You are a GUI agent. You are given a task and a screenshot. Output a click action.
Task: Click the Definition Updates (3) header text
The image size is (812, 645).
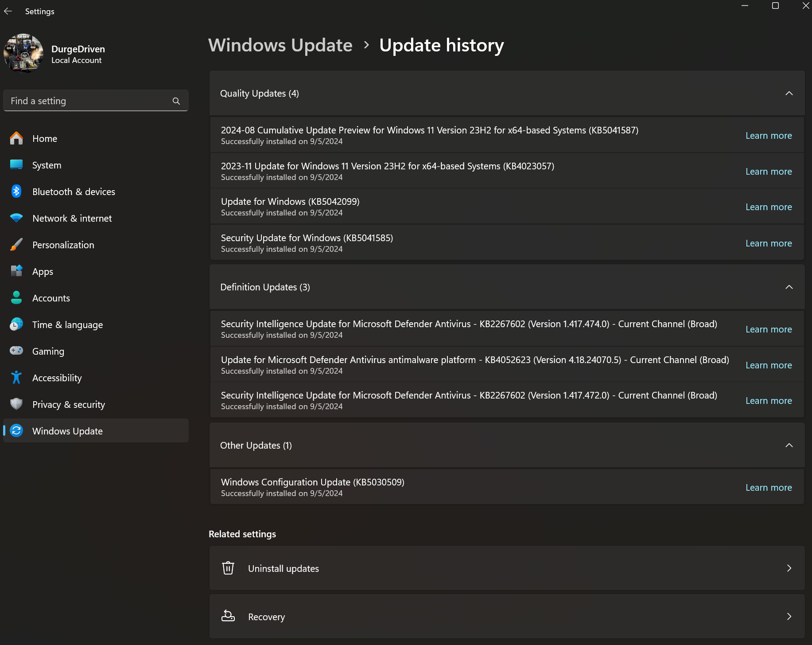(265, 287)
